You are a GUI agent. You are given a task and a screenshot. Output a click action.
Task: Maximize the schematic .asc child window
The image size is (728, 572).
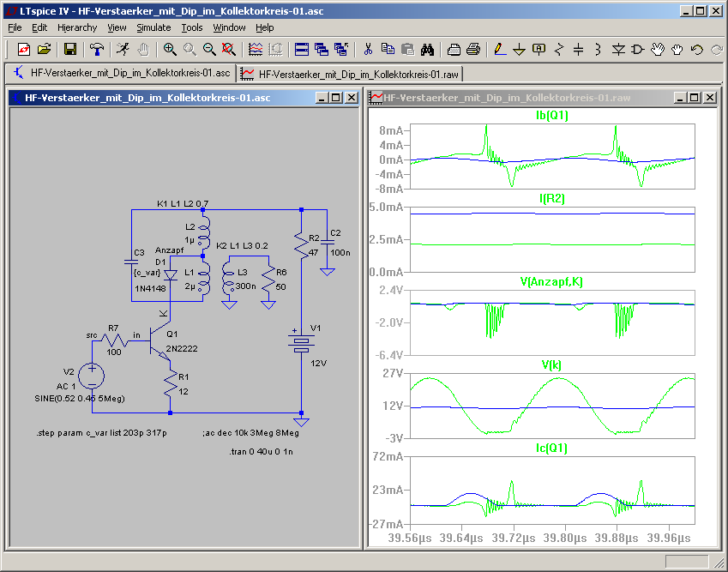[x=336, y=98]
